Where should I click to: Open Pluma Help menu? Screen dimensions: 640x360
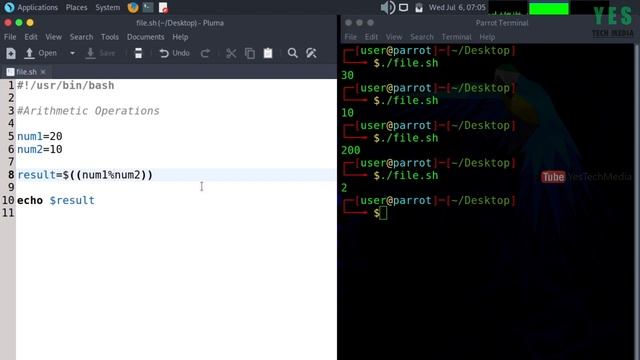point(180,37)
